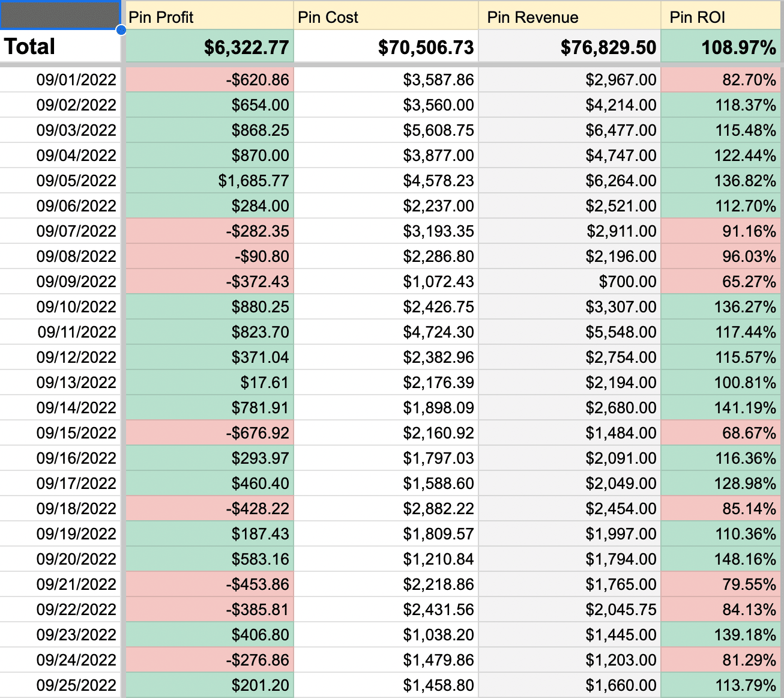Click the 148.16% ROI cell

(720, 559)
